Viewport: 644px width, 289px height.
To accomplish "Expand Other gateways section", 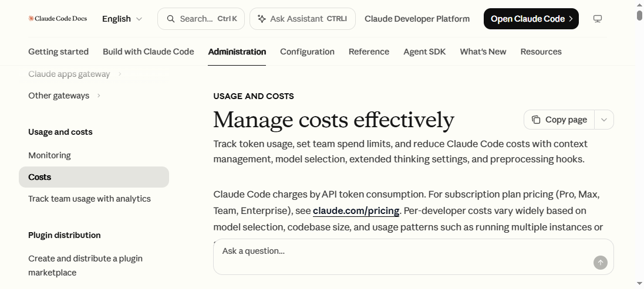I will [65, 96].
